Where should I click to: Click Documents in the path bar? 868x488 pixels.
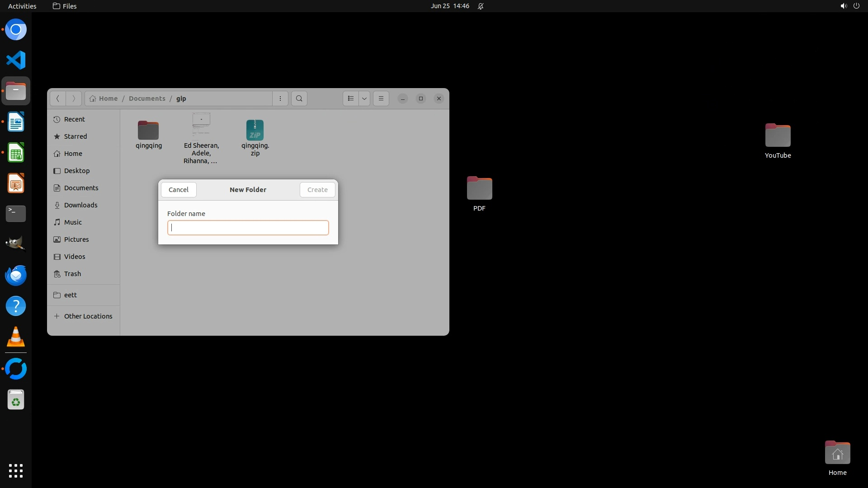[147, 99]
